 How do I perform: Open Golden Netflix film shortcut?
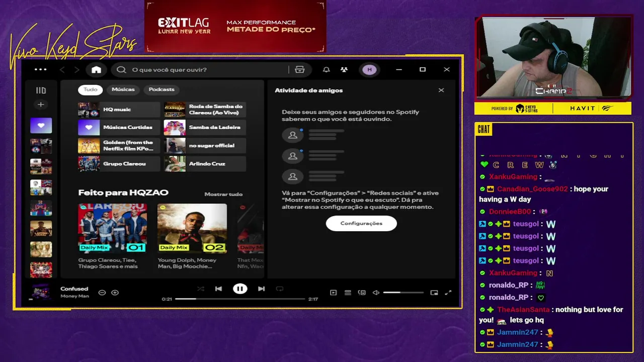click(x=119, y=145)
